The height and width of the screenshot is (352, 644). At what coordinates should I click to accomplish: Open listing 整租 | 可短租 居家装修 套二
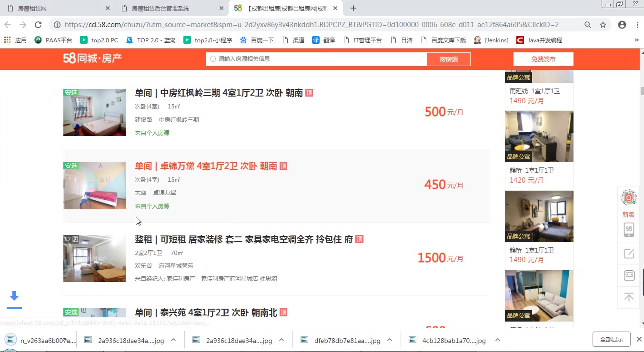click(x=244, y=239)
